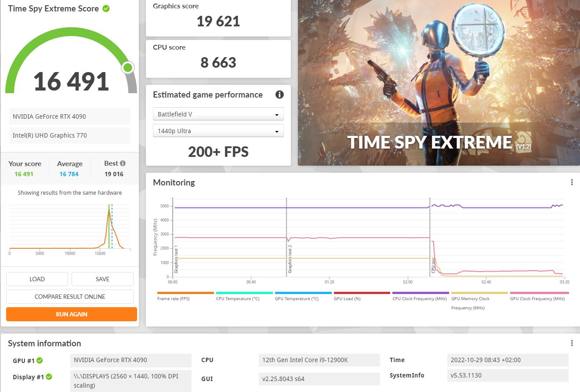This screenshot has width=580, height=392.
Task: Click the Graphics test 1 marker in chart
Action: 176,260
